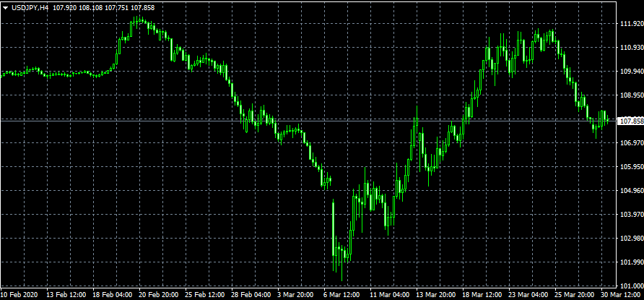Click the high price value 108.108
The width and height of the screenshot is (644, 300).
coord(91,8)
